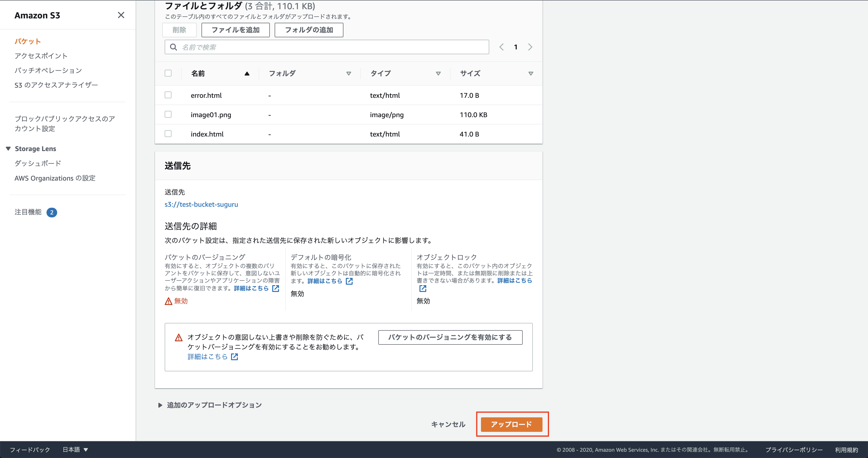Open the 日本語 language dropdown in the footer
Image resolution: width=868 pixels, height=458 pixels.
(x=75, y=450)
